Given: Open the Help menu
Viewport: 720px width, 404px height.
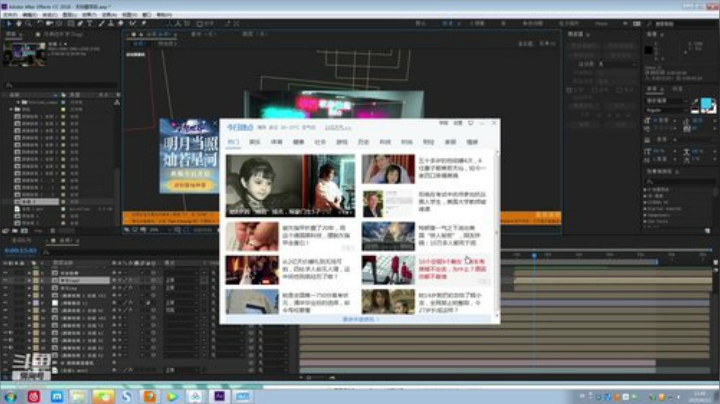Looking at the screenshot, I should coord(164,15).
